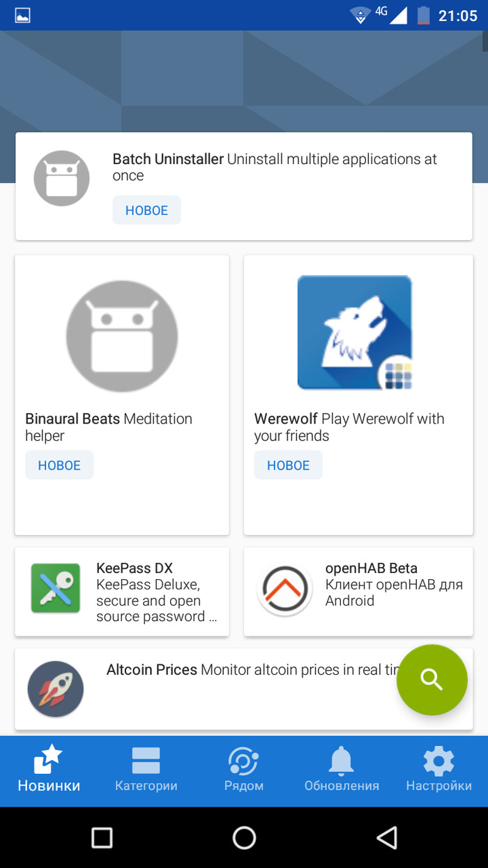Go to the Обновления updates tab
Screen dimensions: 488x868
[x=342, y=770]
